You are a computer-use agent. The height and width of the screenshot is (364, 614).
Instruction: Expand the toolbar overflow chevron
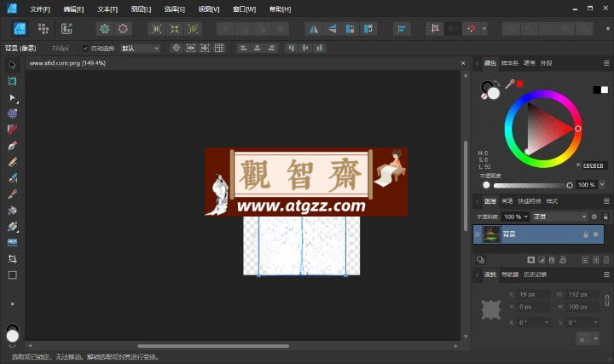click(608, 29)
